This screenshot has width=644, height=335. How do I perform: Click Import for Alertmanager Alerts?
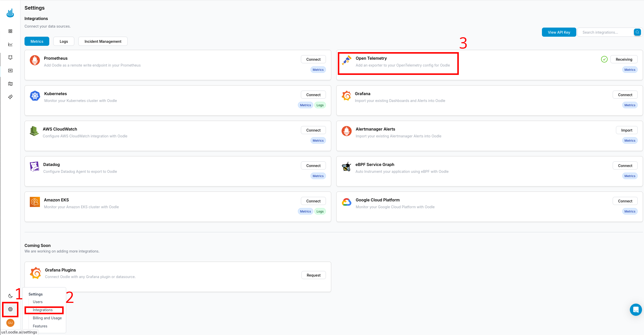click(x=627, y=130)
